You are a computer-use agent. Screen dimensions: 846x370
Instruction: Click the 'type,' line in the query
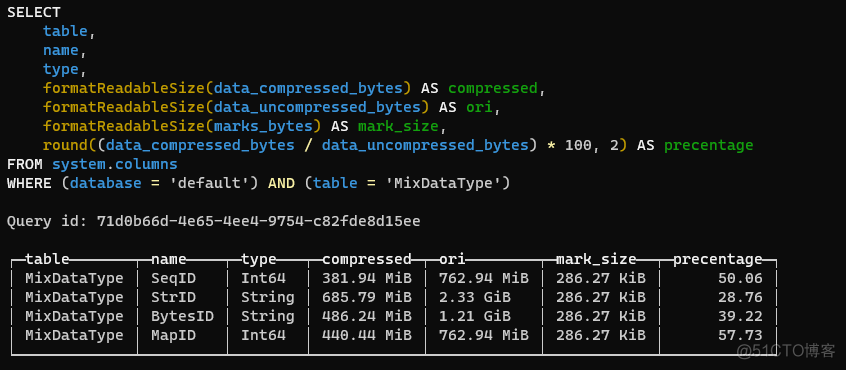pos(65,70)
